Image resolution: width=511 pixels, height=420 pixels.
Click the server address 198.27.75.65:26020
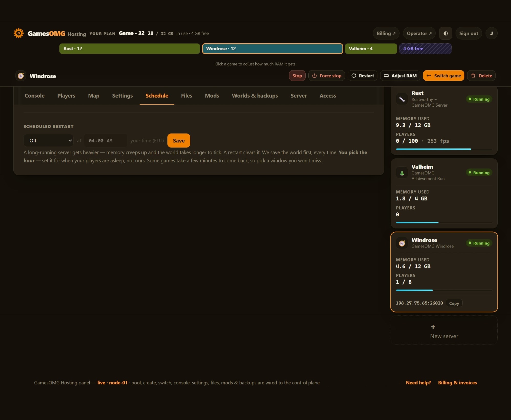point(419,303)
